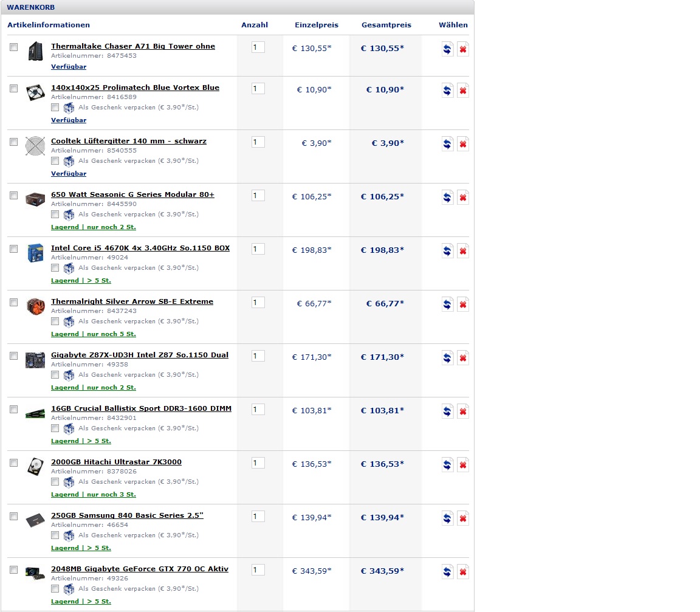Screen dimensions: 700x612
Task: Open 250GB Samsung 840 Basic Series link
Action: coord(127,515)
